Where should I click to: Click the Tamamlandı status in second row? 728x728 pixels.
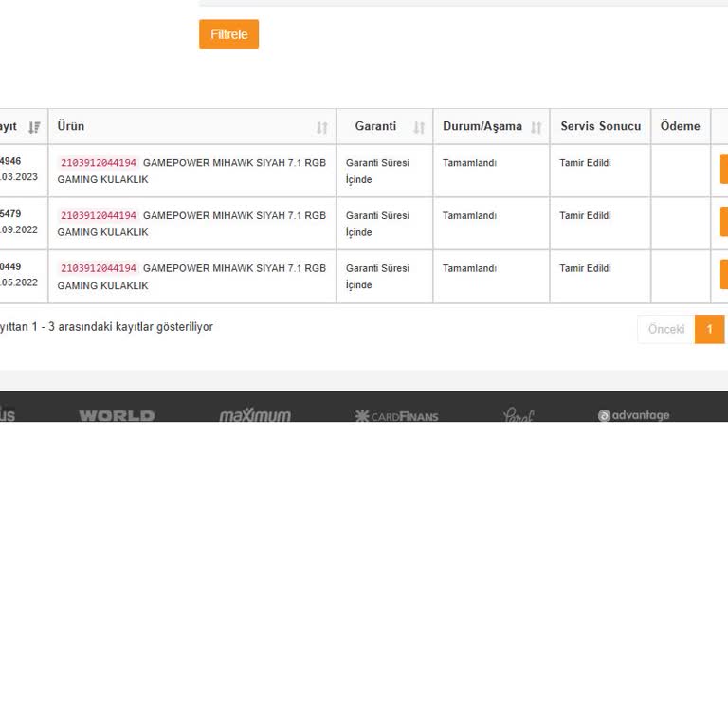click(469, 216)
